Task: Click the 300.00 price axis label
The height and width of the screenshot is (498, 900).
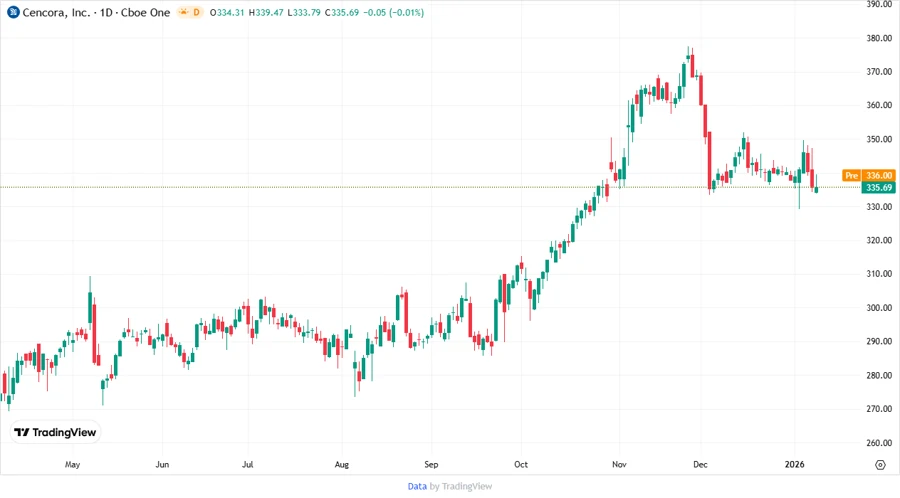Action: point(879,308)
